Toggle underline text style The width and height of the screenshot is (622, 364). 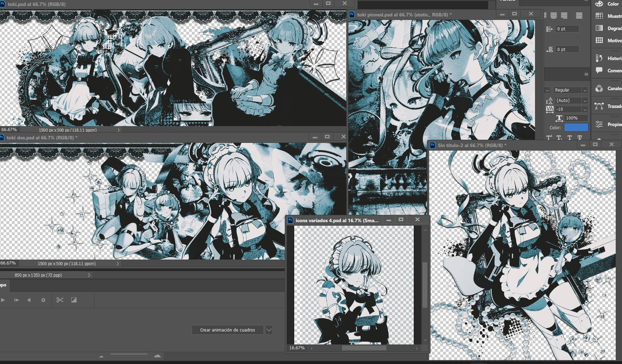click(569, 137)
